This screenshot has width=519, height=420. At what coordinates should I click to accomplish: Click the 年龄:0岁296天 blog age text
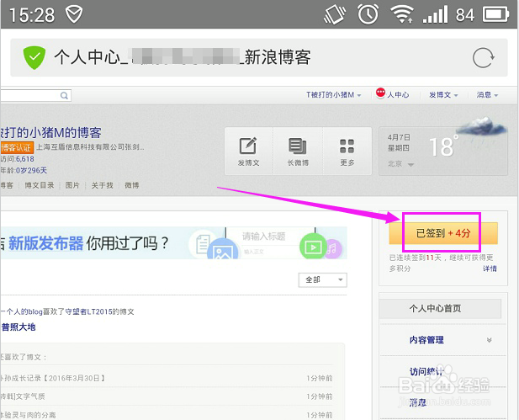tap(24, 171)
